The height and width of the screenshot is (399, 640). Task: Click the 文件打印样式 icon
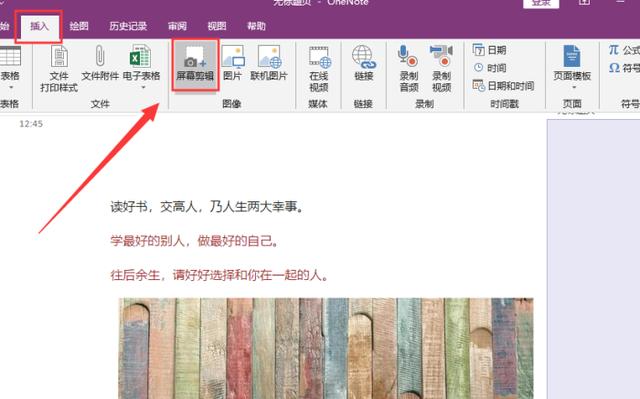59,69
